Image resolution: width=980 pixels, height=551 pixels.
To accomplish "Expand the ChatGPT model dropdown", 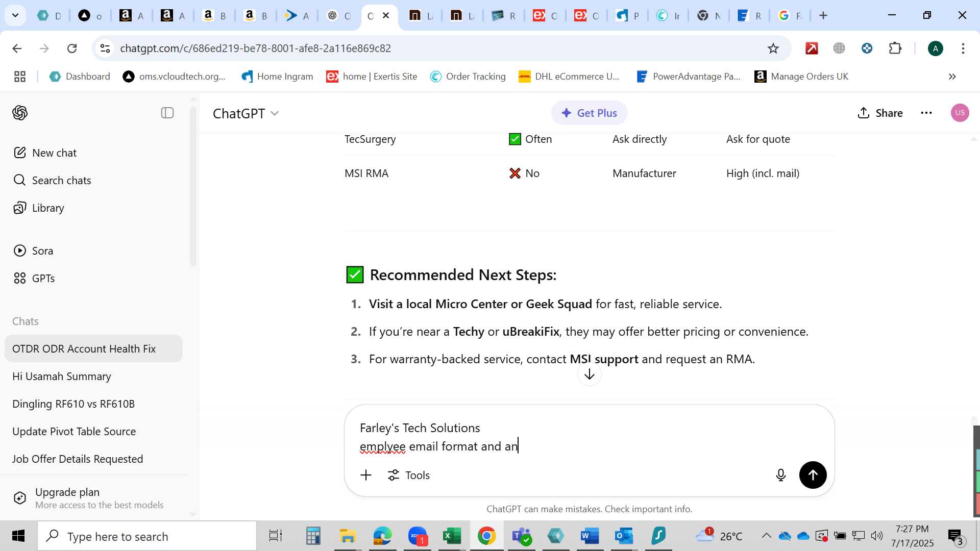I will [x=246, y=113].
